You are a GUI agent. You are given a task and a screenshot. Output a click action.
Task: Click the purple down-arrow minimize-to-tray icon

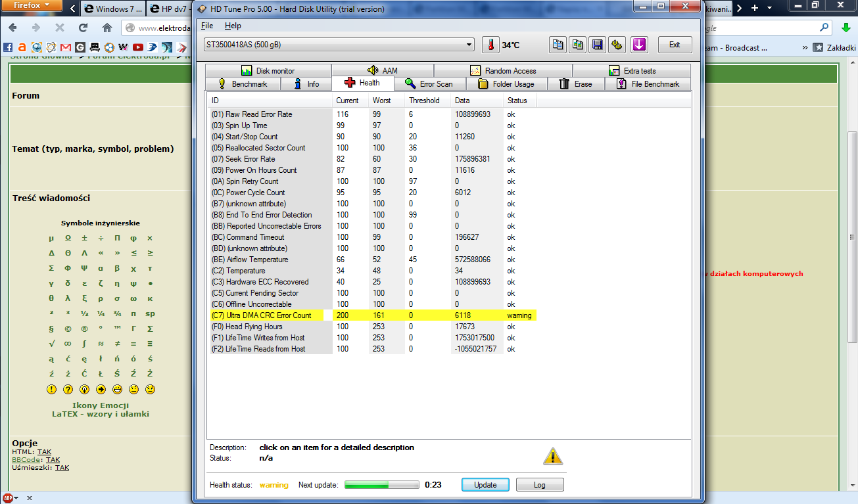point(639,45)
